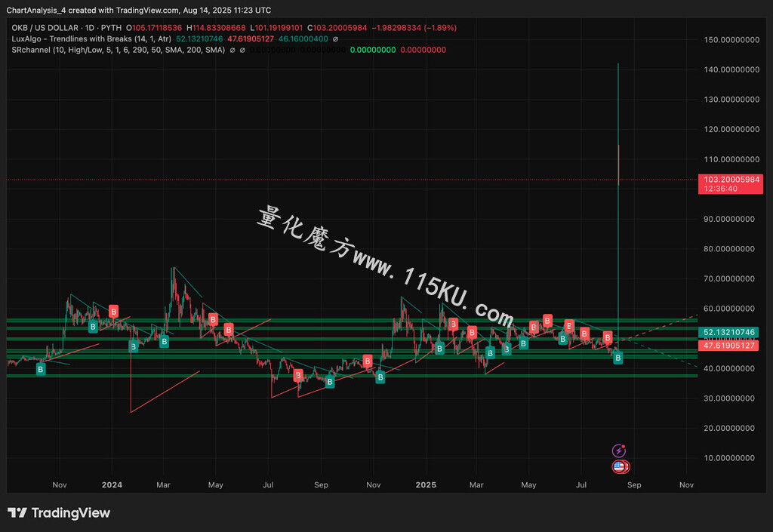Click the hidden-value icon after 46.16000400
773x532 pixels.
click(336, 39)
